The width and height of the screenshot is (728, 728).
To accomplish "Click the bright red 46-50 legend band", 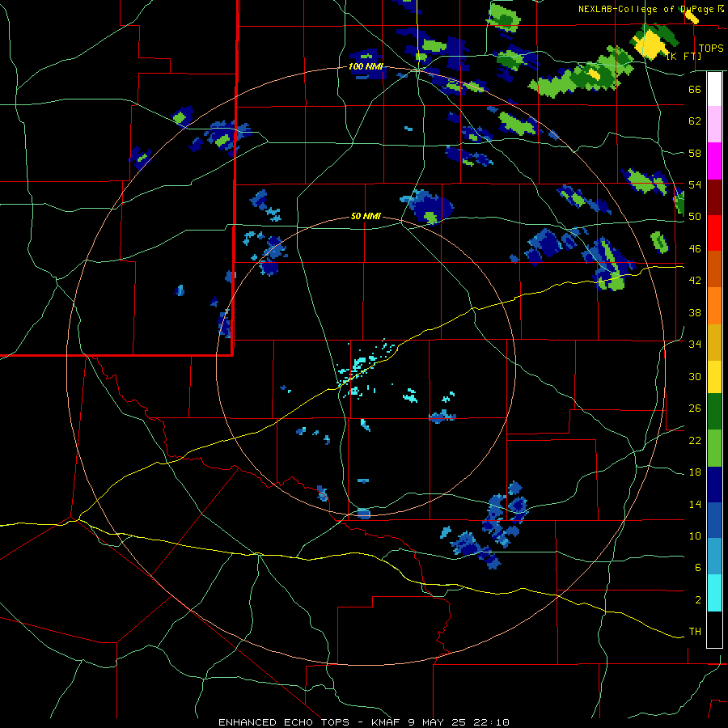I will point(714,233).
